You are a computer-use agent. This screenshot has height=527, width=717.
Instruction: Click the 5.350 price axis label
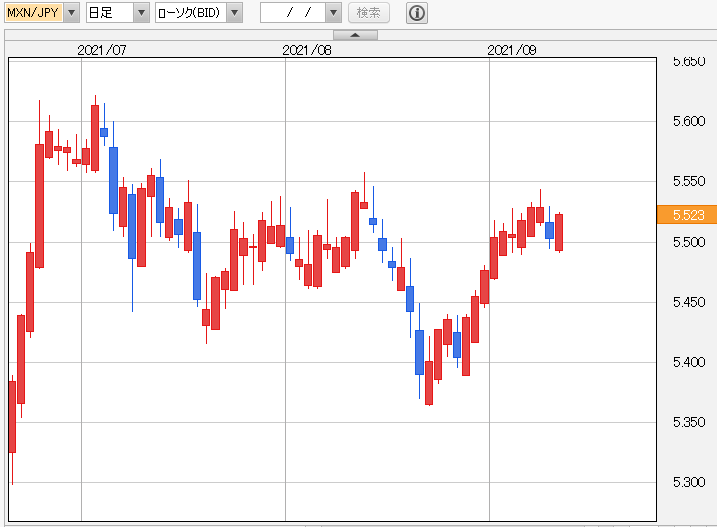tap(689, 422)
